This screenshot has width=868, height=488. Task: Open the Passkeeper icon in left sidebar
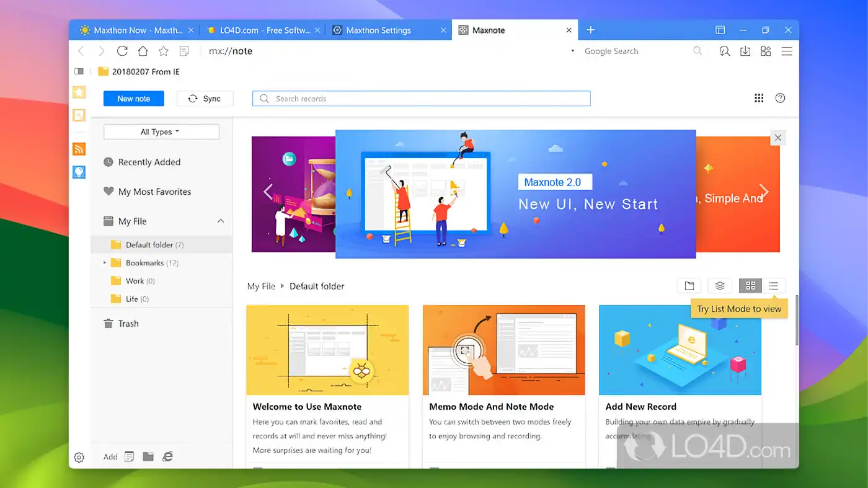(x=79, y=172)
